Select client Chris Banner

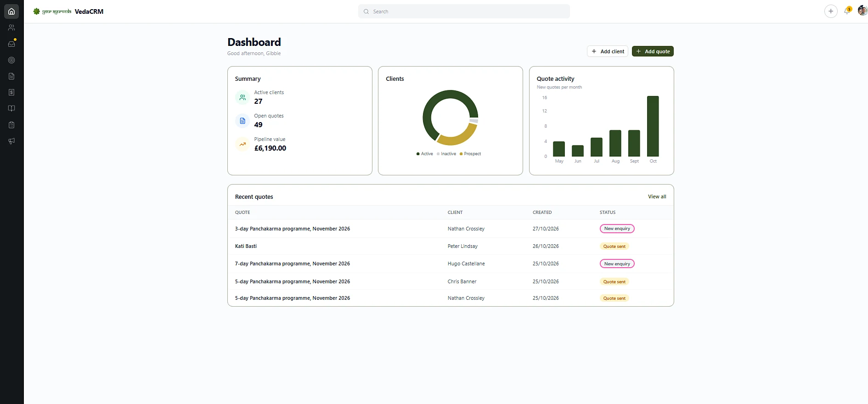point(462,281)
